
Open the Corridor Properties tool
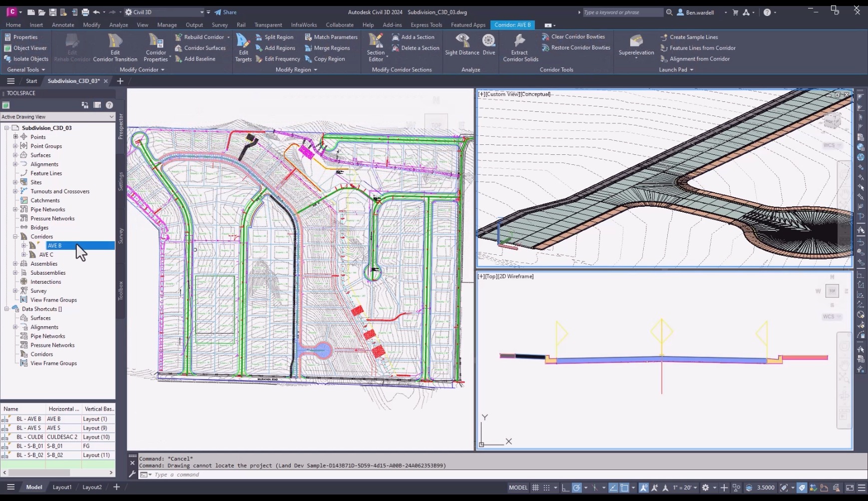point(155,47)
